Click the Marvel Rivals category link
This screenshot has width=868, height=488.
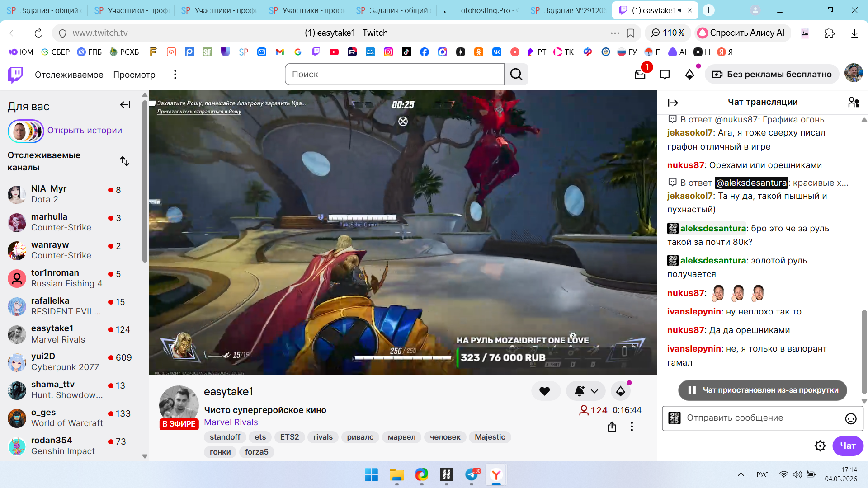231,422
